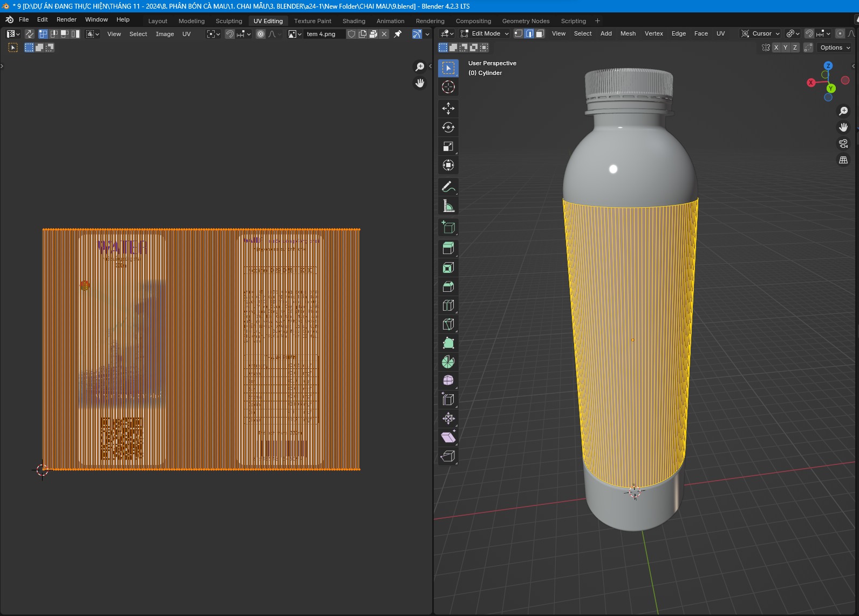859x616 pixels.
Task: Activate the Move tool
Action: [448, 108]
